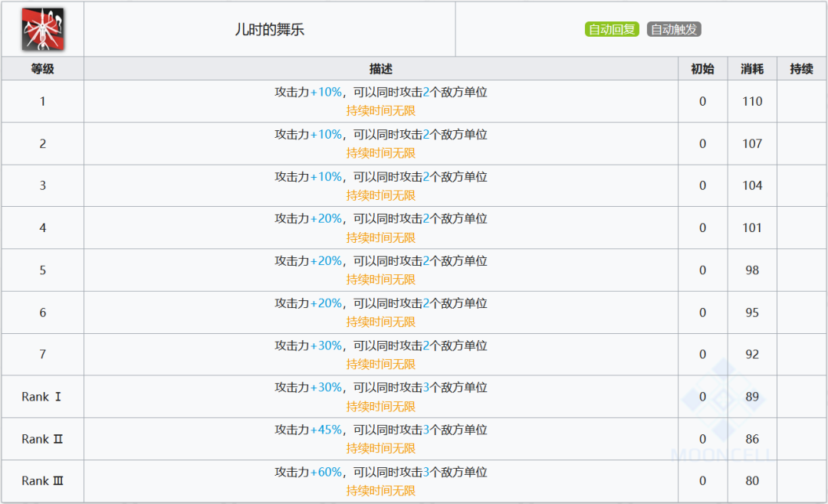Screen dimensions: 828x504
Task: Click the 101 cost value cell
Action: pyautogui.click(x=752, y=227)
